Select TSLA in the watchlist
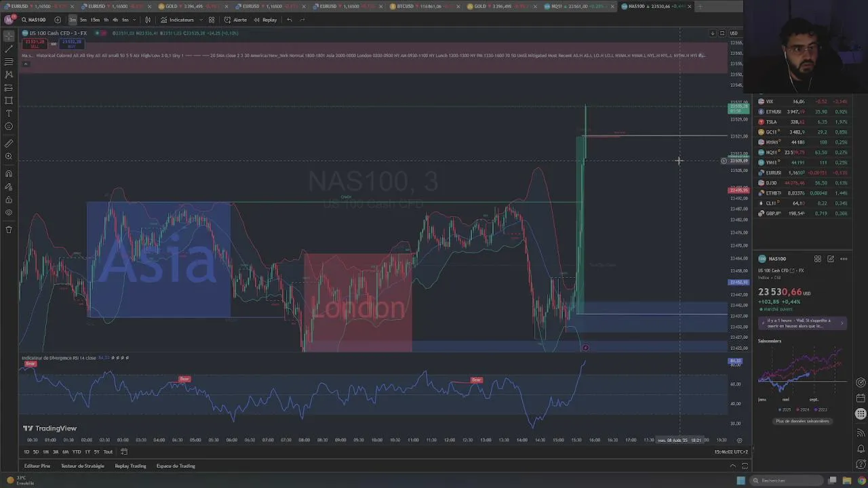The image size is (868, 488). point(804,122)
